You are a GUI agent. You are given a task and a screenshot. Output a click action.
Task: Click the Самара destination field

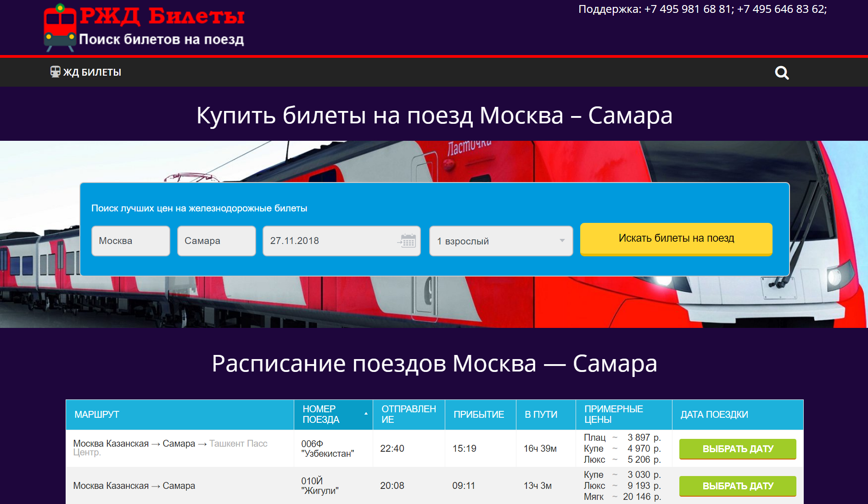coord(217,241)
